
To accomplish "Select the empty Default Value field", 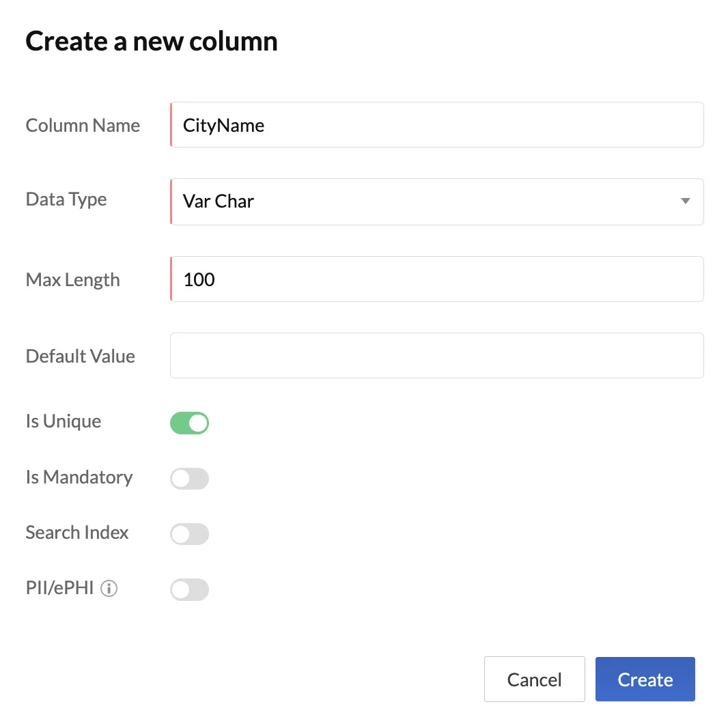I will click(x=437, y=355).
